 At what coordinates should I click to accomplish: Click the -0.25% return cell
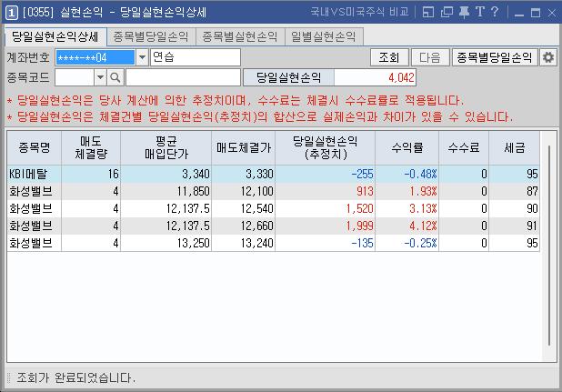coord(407,243)
